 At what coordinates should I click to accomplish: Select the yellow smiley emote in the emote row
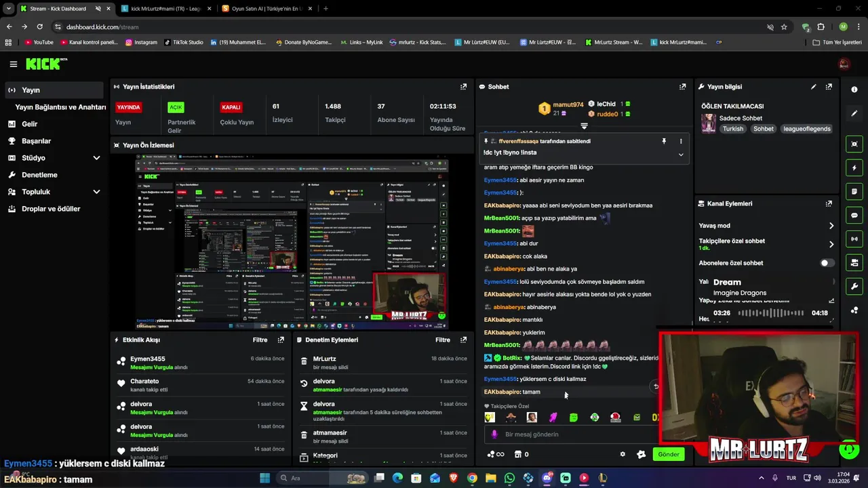(x=490, y=418)
